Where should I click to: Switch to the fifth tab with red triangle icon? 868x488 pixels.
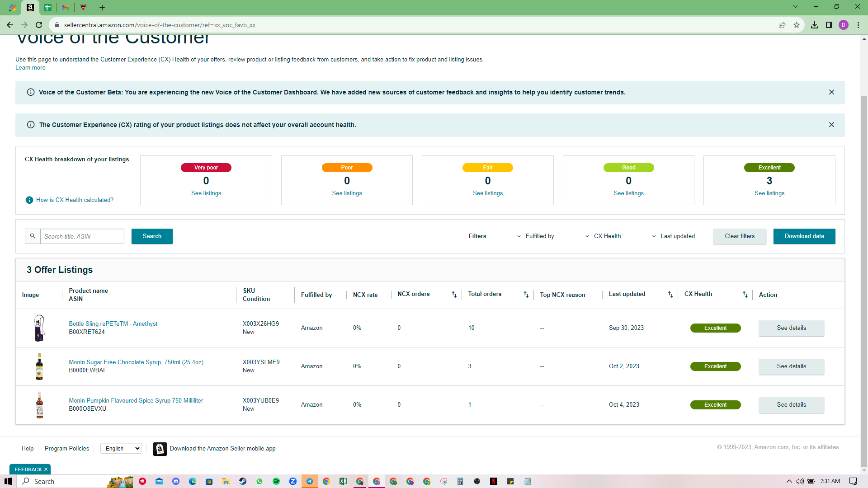pos(83,7)
